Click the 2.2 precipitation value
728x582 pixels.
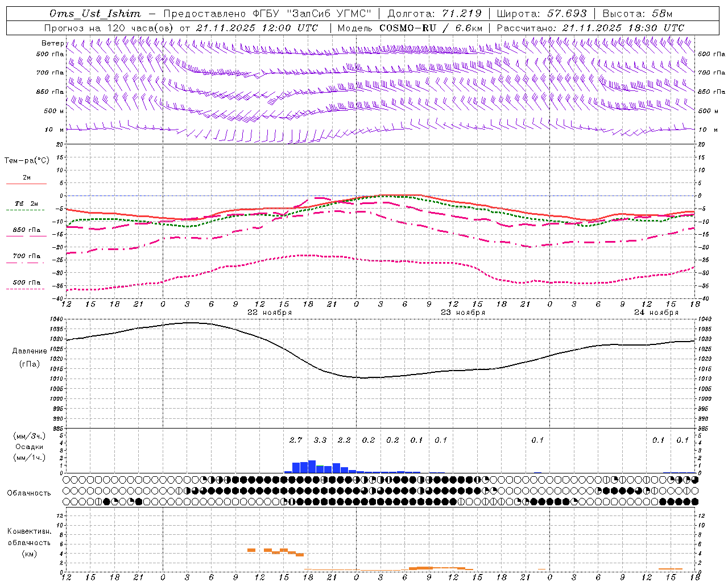[x=344, y=440]
